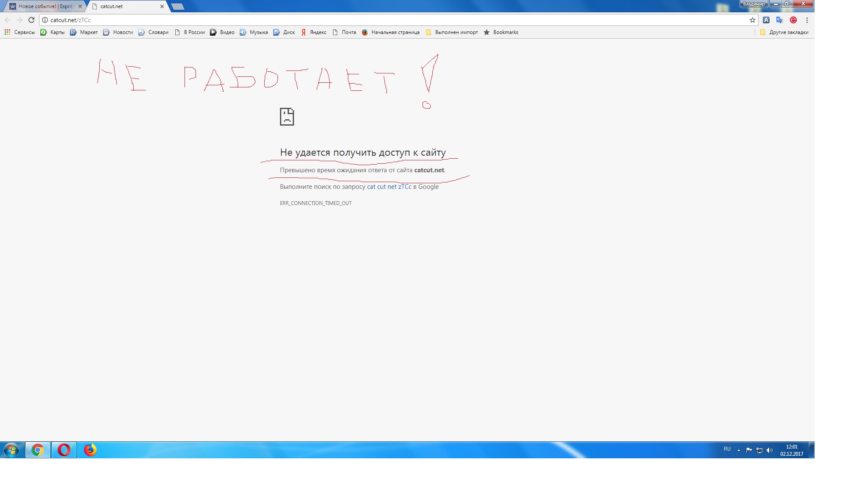Click the volume speaker tray icon
Screen dimensions: 868x488
pos(770,450)
